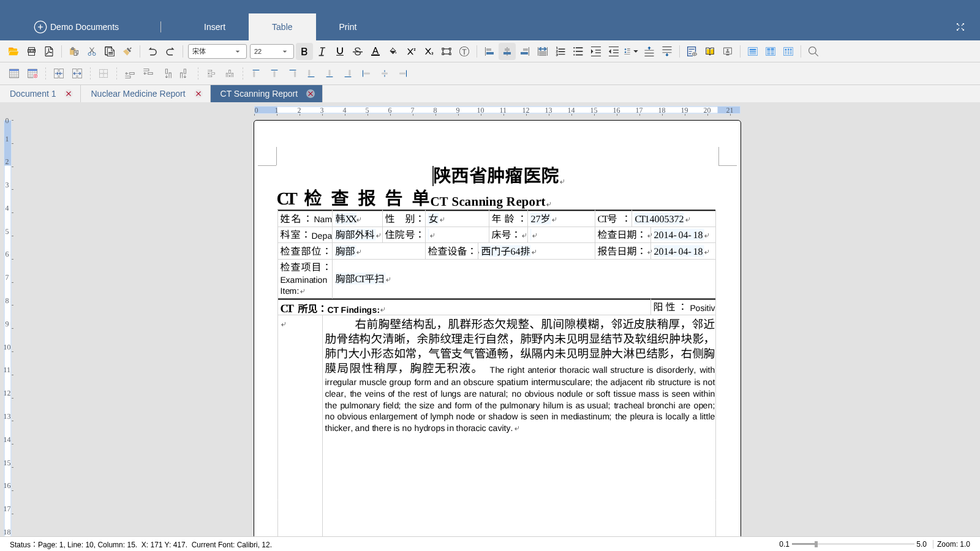Screen dimensions: 980x551
Task: Activate the format painter brush
Action: click(127, 51)
